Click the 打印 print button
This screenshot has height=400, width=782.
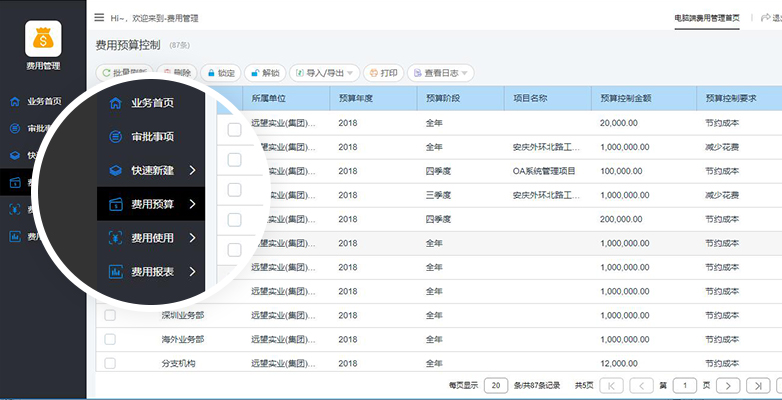[x=384, y=73]
